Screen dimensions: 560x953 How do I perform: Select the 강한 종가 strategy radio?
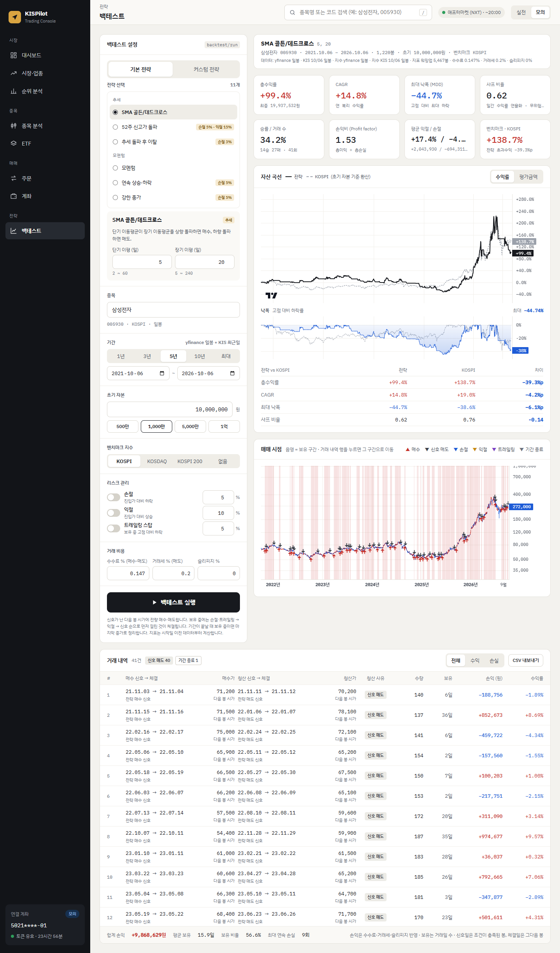(x=115, y=197)
